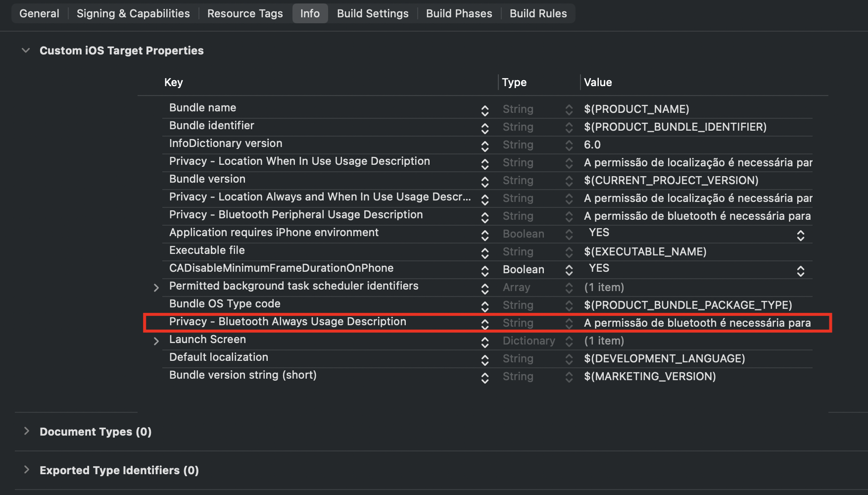Image resolution: width=868 pixels, height=495 pixels.
Task: Open key stepper for Executable file row
Action: coord(485,253)
